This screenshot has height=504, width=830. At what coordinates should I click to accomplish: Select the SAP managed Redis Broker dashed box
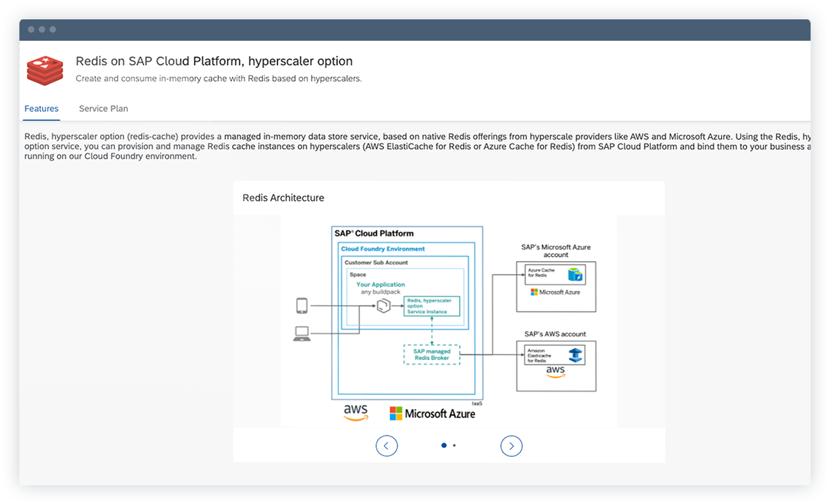[x=431, y=354]
